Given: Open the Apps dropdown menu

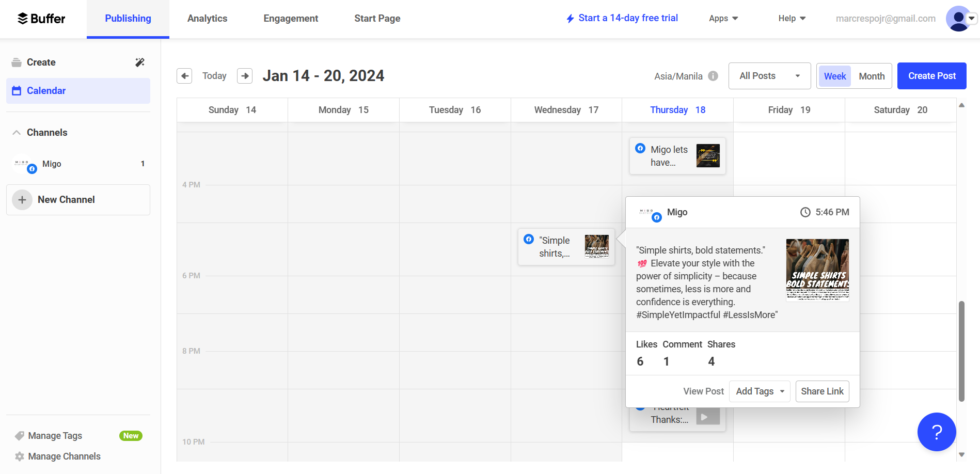Looking at the screenshot, I should tap(723, 19).
